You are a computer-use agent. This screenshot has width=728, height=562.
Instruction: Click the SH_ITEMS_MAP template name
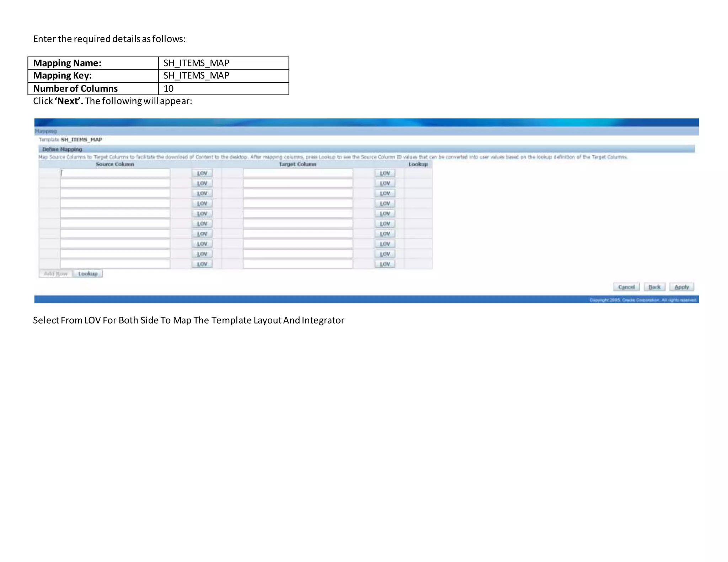click(81, 140)
